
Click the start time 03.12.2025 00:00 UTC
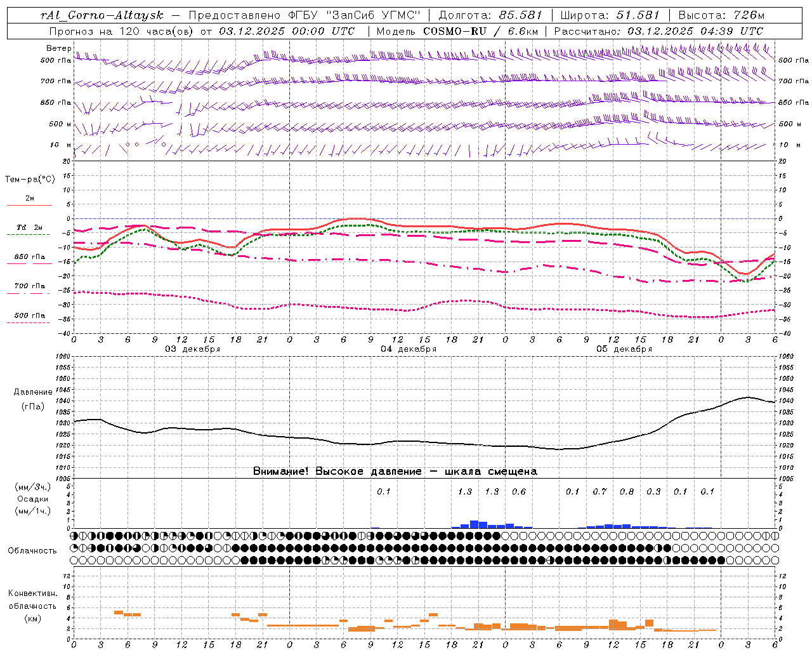click(287, 31)
